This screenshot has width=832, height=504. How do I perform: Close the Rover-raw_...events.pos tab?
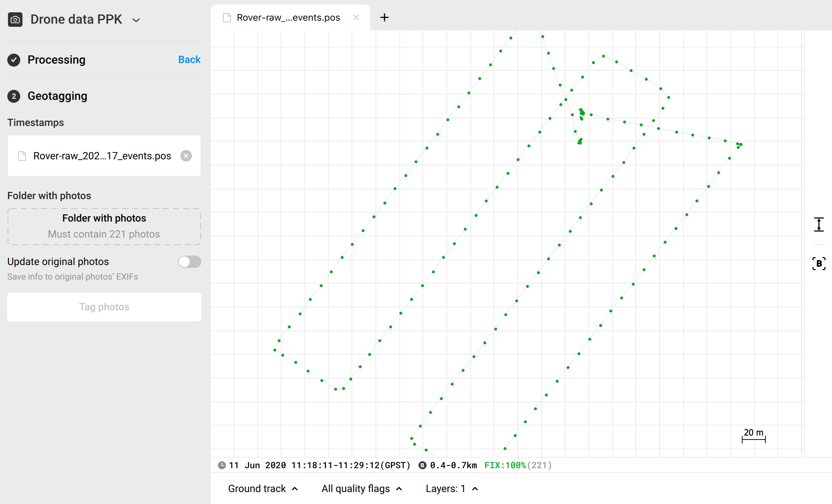tap(356, 17)
